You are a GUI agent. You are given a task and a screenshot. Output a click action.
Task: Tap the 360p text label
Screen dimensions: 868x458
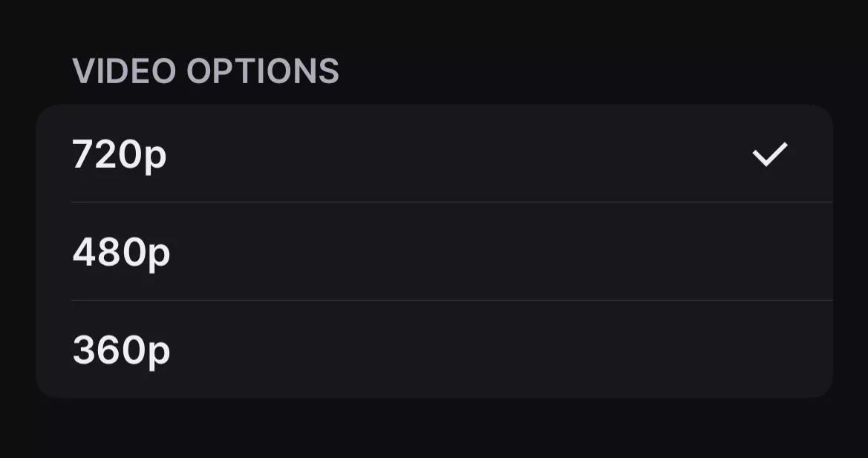[121, 350]
